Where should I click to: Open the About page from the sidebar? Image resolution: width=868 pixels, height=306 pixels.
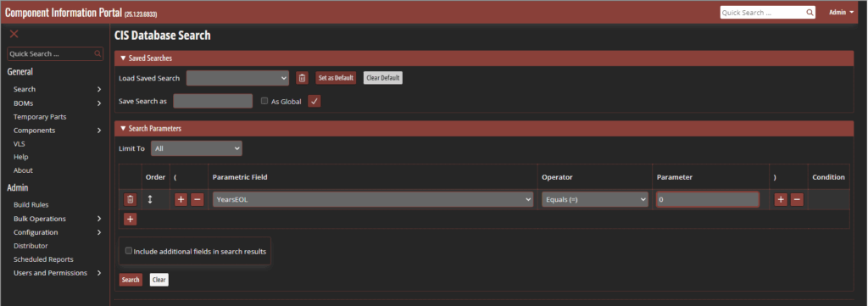point(23,170)
